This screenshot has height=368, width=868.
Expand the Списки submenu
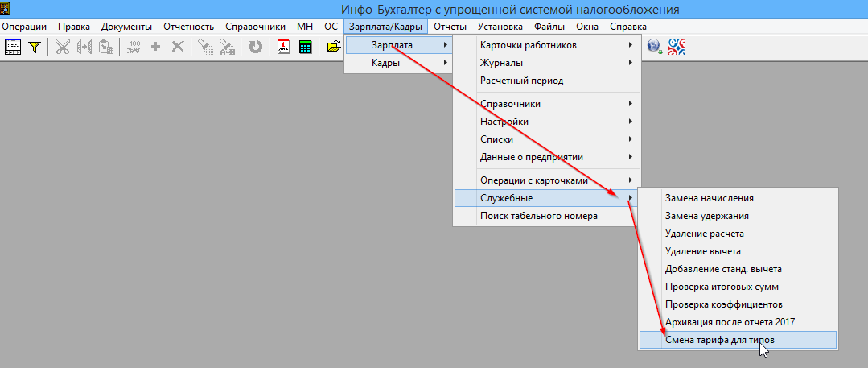pos(546,139)
